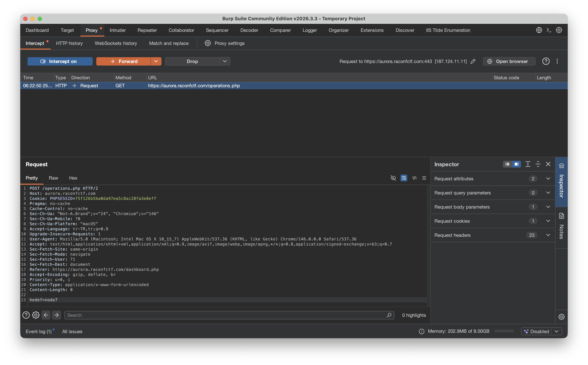Open request editor hamburger menu
The width and height of the screenshot is (588, 365).
(424, 178)
